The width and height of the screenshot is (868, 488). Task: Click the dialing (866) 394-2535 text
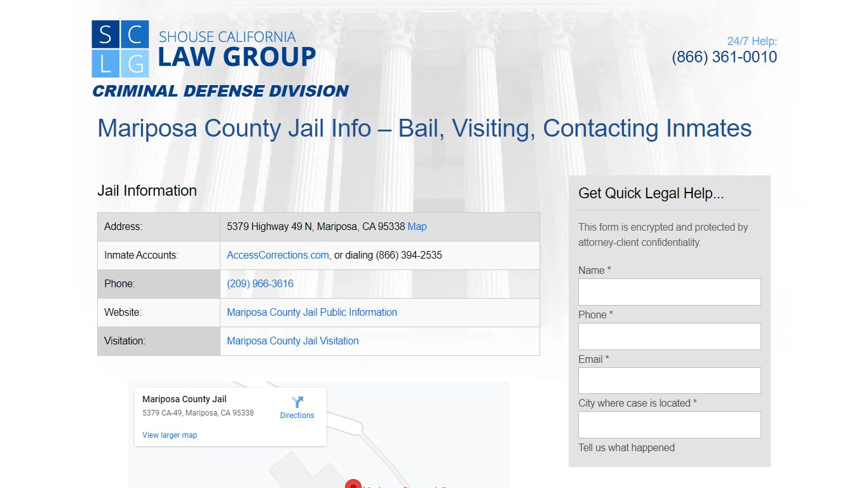(393, 255)
